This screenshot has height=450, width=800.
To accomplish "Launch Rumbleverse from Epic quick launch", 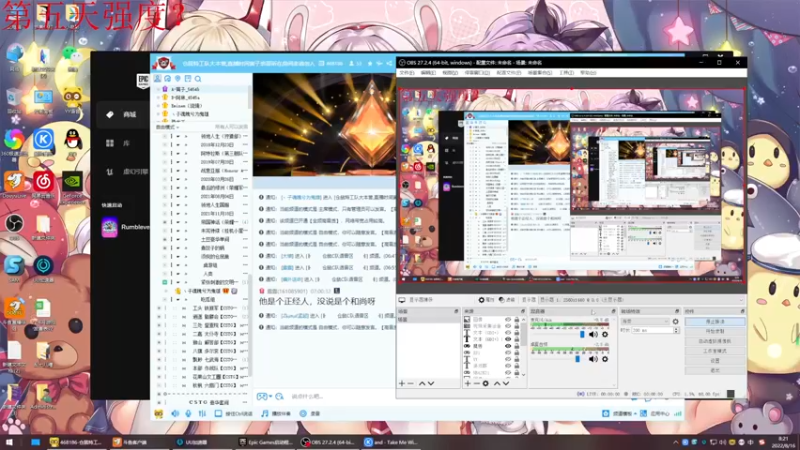I will [125, 227].
